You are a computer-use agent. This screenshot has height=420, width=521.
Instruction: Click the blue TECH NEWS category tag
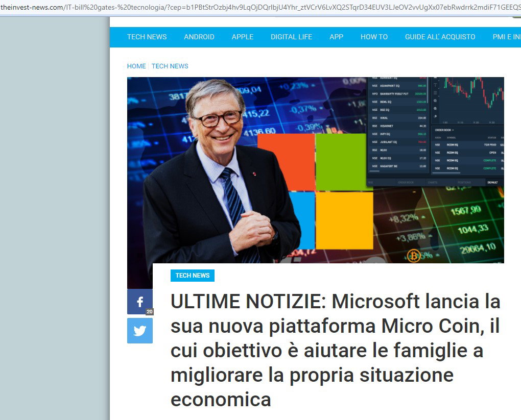(x=193, y=276)
